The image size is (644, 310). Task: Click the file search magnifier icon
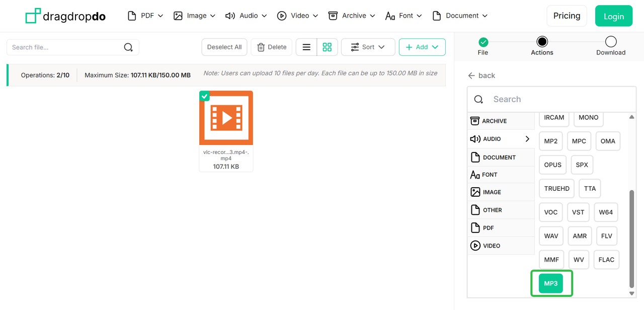tap(128, 47)
